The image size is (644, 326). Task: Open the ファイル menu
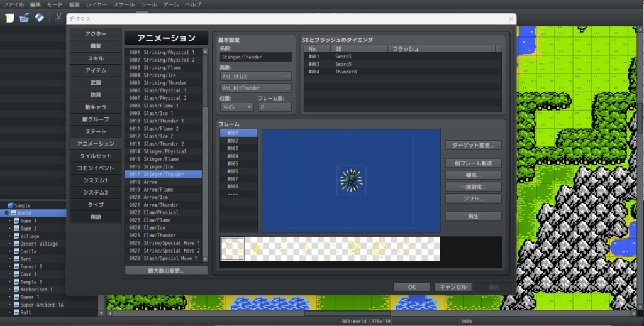tap(13, 4)
